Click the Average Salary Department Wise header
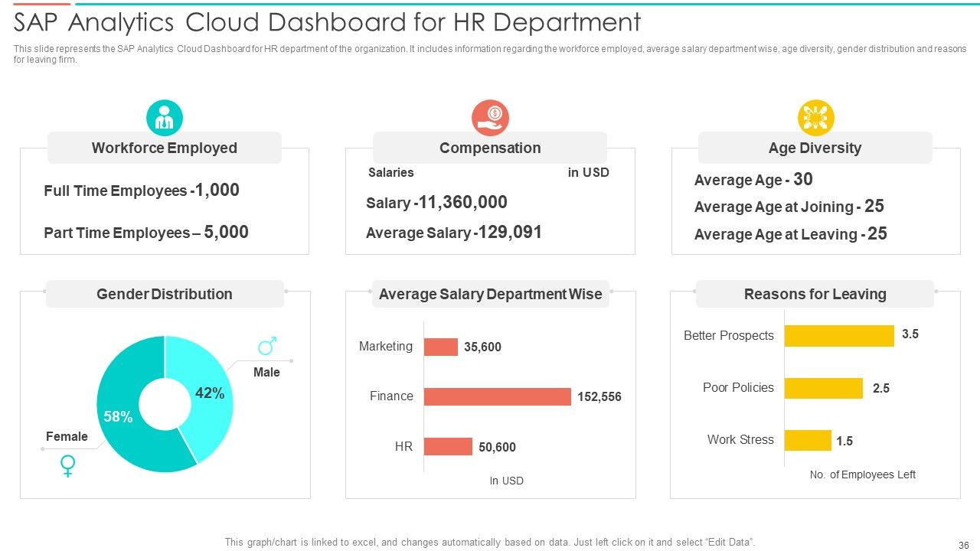The height and width of the screenshot is (551, 980). pos(491,294)
